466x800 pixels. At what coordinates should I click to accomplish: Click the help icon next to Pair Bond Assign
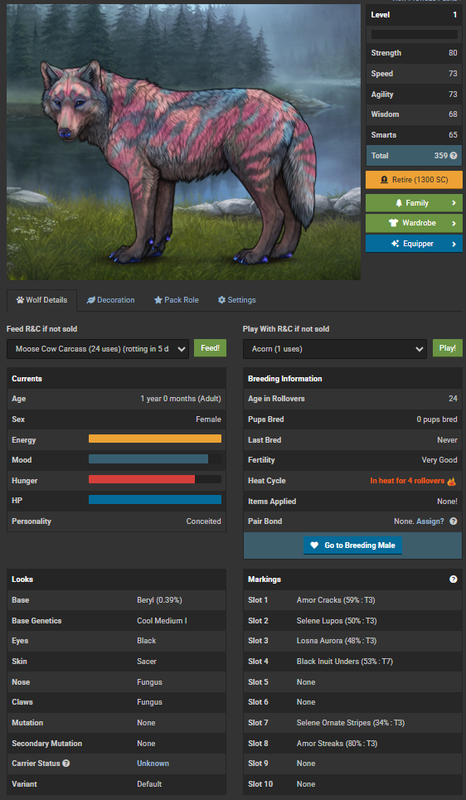click(453, 521)
